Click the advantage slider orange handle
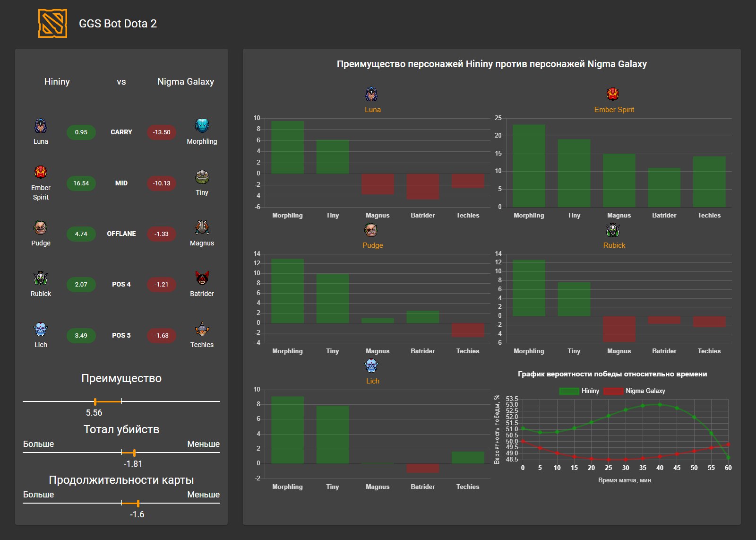 (x=95, y=401)
